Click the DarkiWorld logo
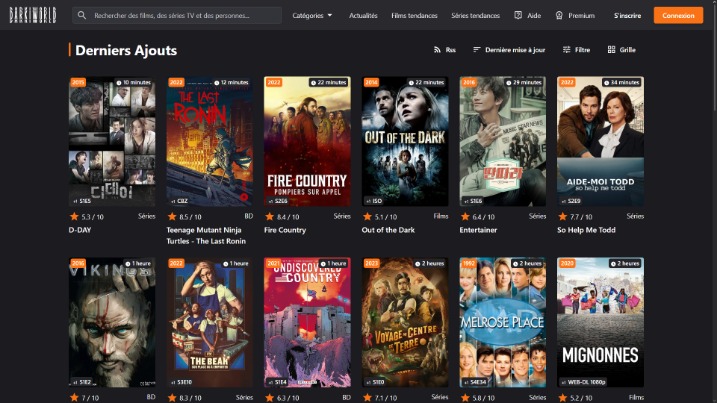 33,15
